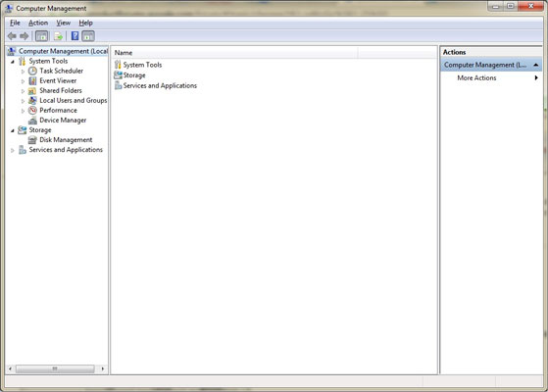Select Performance in the System Tools tree

pos(58,111)
